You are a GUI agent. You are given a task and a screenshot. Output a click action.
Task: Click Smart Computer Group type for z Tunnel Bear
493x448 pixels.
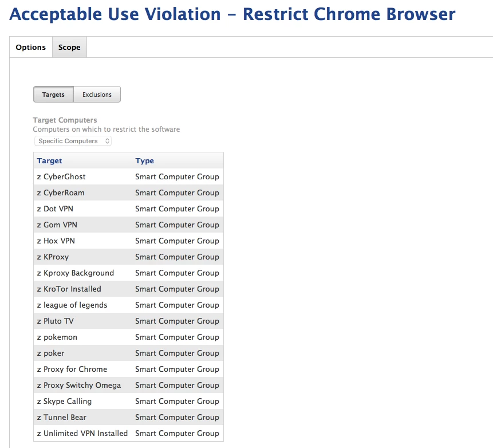pos(177,418)
